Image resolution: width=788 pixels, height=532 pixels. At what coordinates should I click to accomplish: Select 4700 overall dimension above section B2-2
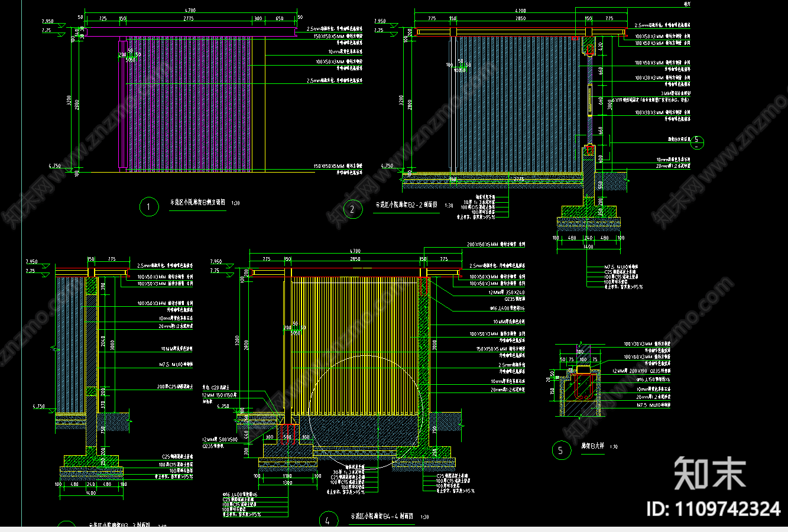pos(520,11)
